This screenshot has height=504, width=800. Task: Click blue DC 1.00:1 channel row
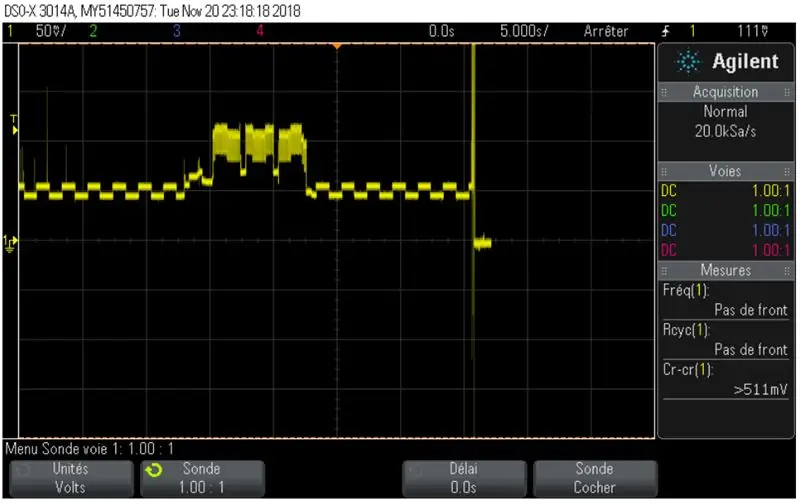click(725, 230)
